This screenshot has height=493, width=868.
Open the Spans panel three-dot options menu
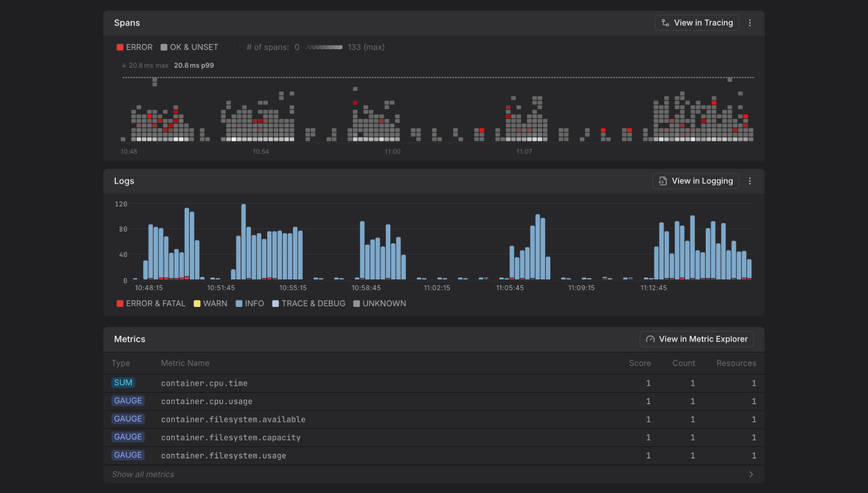[750, 22]
